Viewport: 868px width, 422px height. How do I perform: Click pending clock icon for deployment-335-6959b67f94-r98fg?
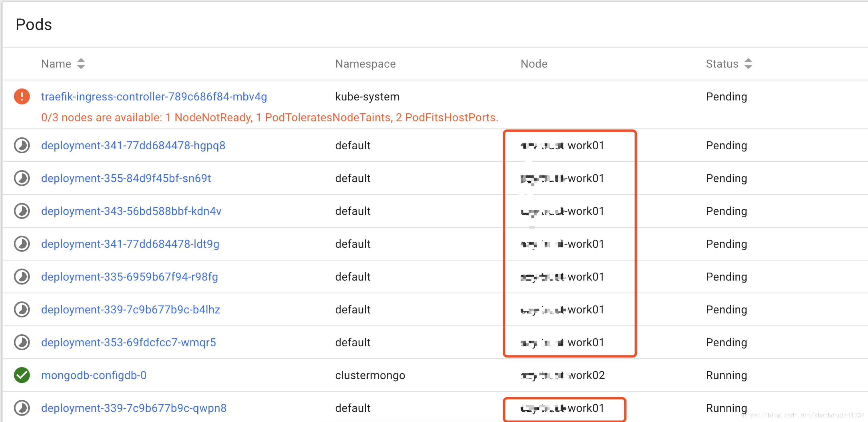[22, 277]
